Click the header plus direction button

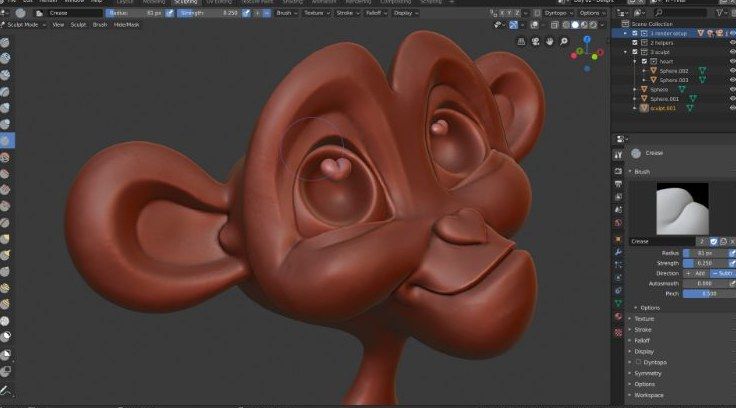(257, 13)
